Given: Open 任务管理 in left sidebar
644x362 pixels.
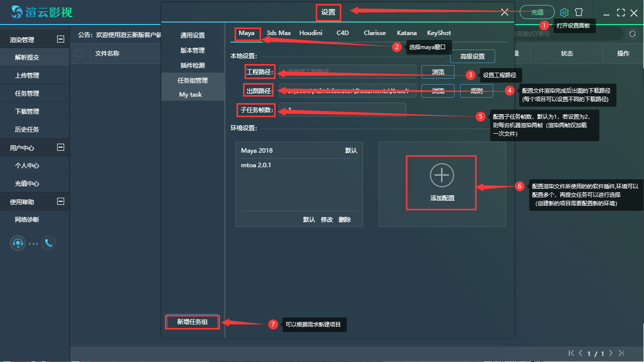Looking at the screenshot, I should point(35,94).
